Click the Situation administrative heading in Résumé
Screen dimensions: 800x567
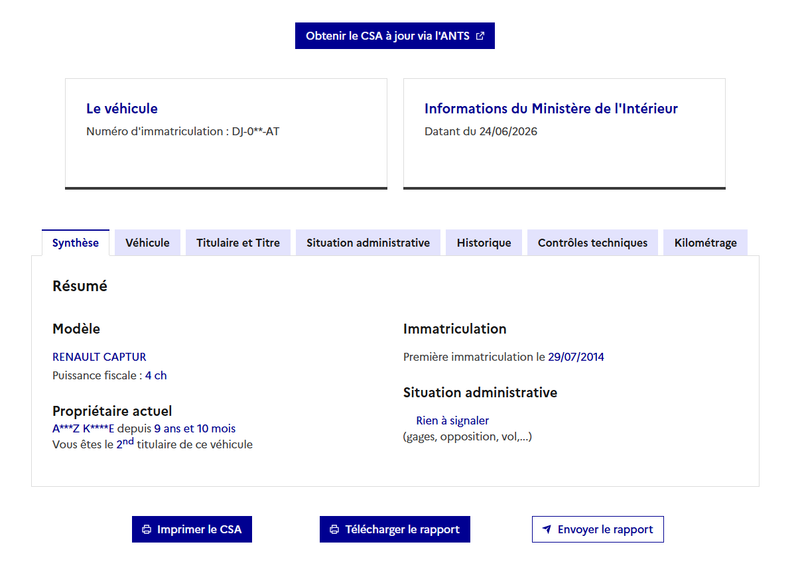click(x=480, y=392)
